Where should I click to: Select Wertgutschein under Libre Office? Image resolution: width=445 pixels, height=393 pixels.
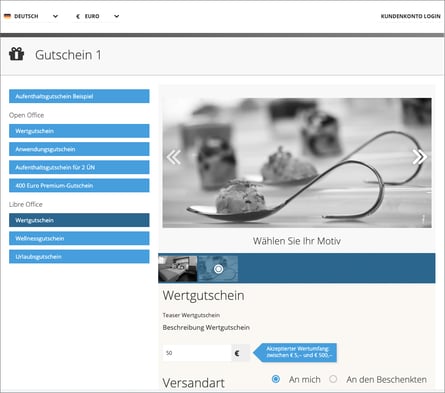[x=79, y=220]
